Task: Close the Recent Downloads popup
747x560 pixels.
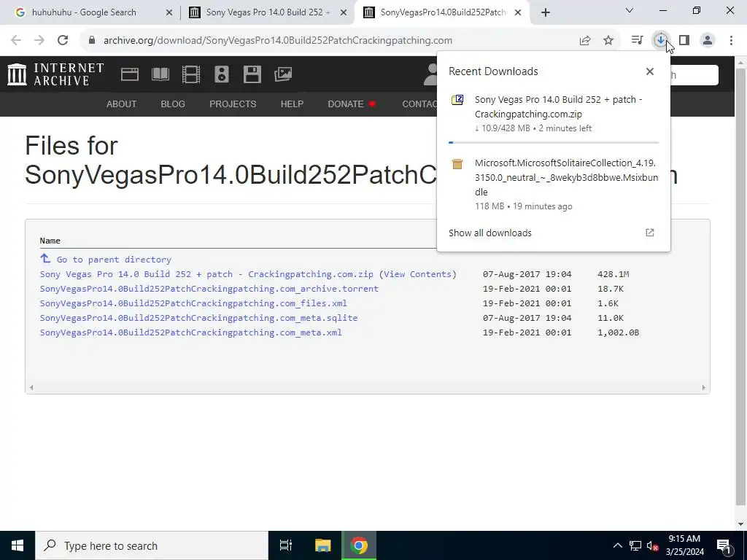Action: pyautogui.click(x=650, y=71)
